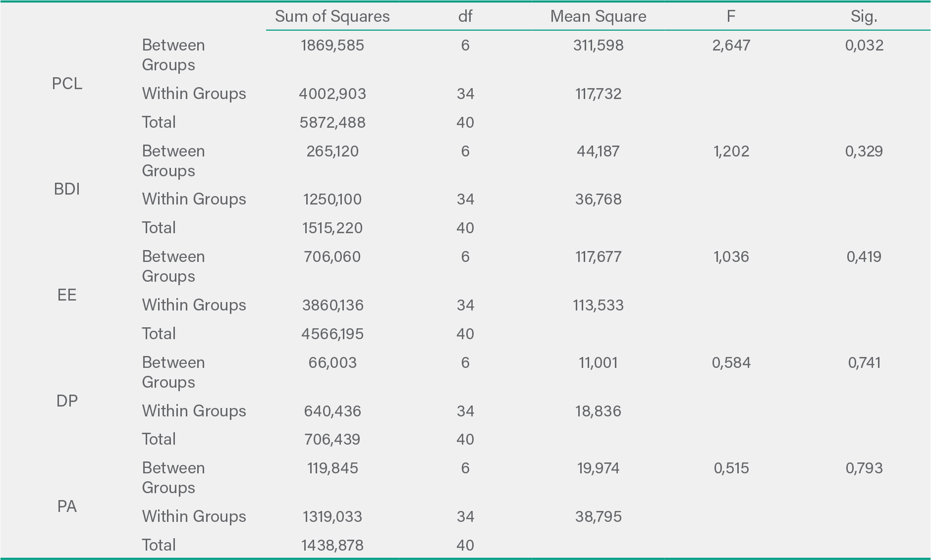Select the EE total value 4566,195
The height and width of the screenshot is (560, 931).
tap(332, 334)
